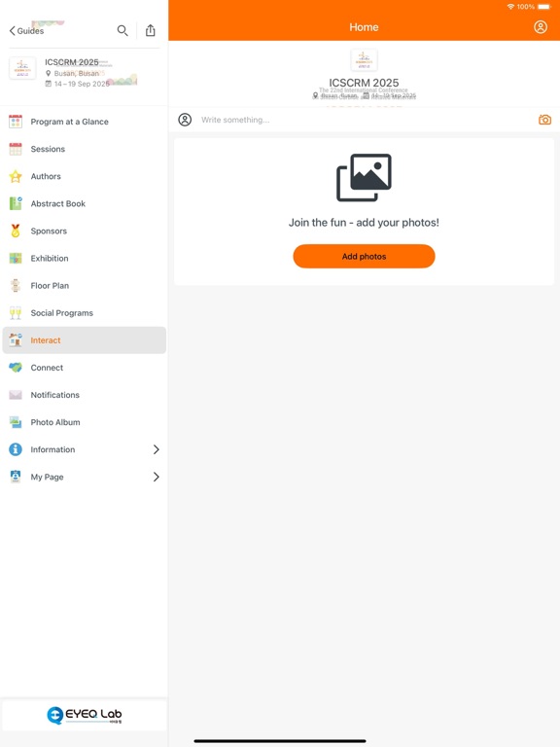Viewport: 560px width, 747px height.
Task: Open the Sessions menu item
Action: [48, 149]
